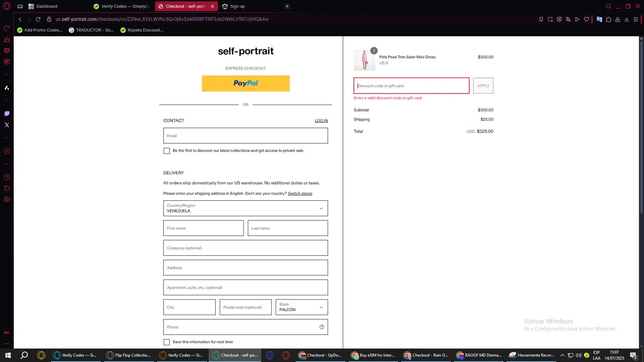Viewport: 644px width, 362px height.
Task: Take a snapshot with the capture icon
Action: click(550, 19)
